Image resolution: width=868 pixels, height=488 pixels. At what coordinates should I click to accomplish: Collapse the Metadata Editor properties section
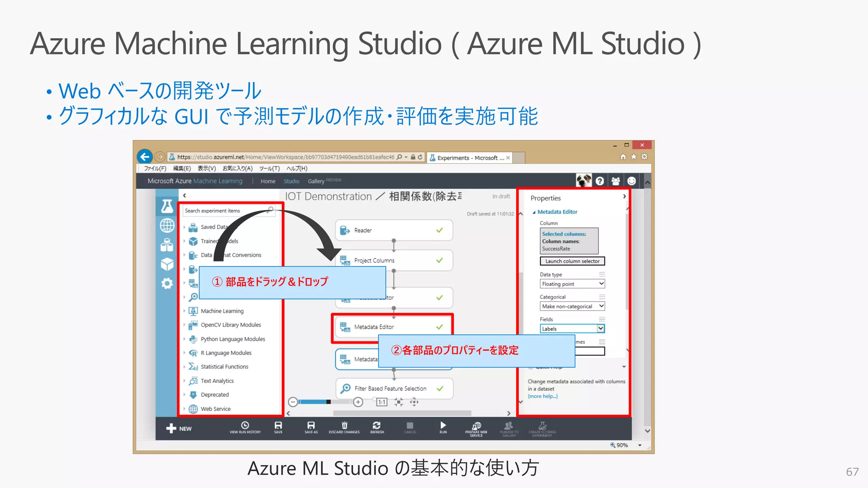[534, 212]
